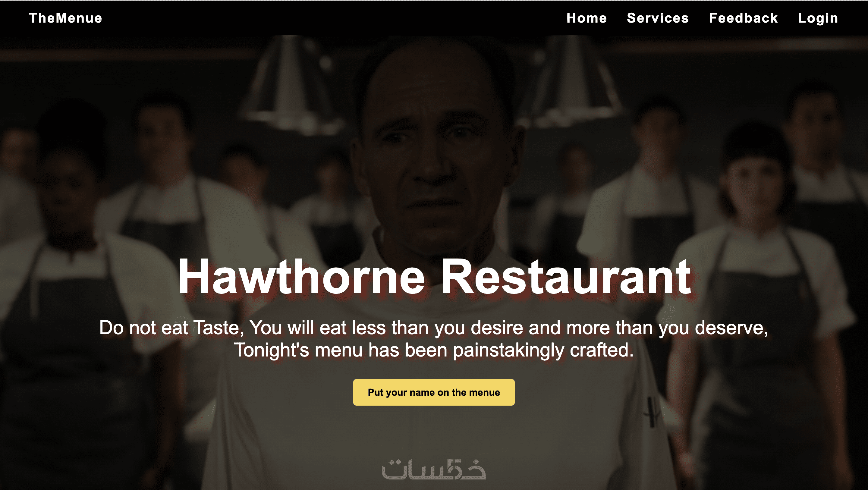The image size is (868, 490).
Task: Click the right hanging pendant lamp
Action: [569, 81]
